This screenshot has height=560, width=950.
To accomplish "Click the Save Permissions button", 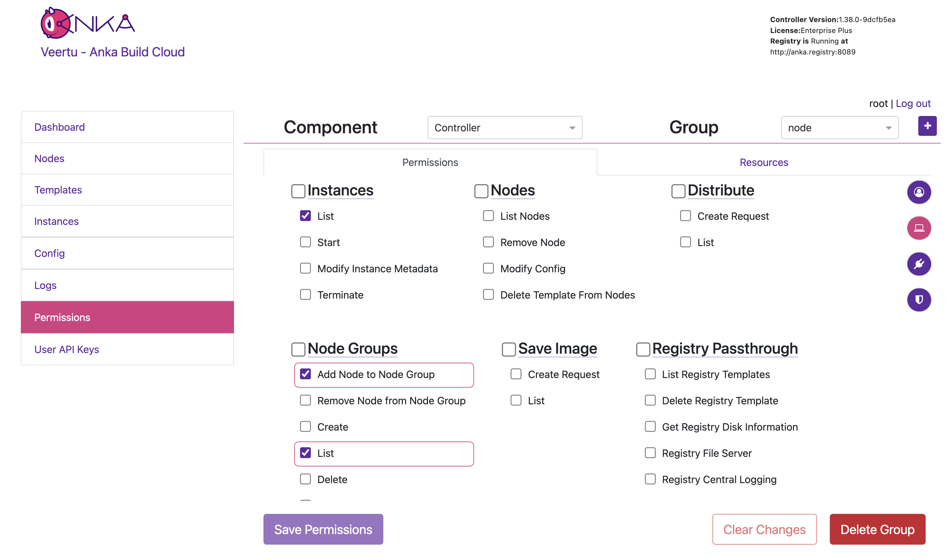I will tap(323, 529).
